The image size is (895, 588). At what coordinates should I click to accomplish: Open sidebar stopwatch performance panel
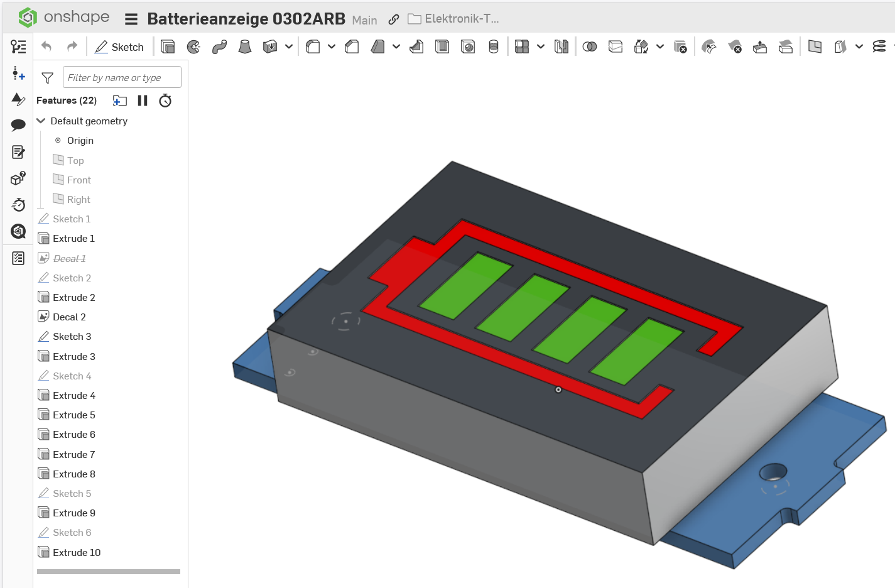pos(18,205)
